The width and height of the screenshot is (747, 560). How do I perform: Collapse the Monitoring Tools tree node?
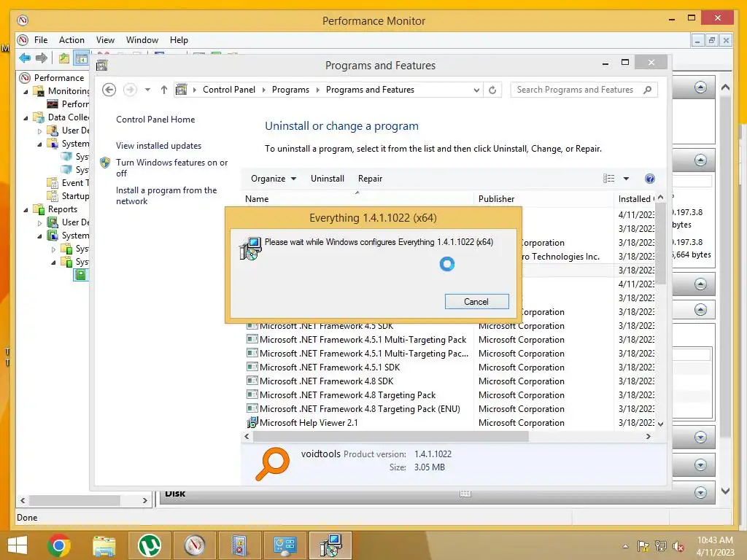pyautogui.click(x=26, y=91)
